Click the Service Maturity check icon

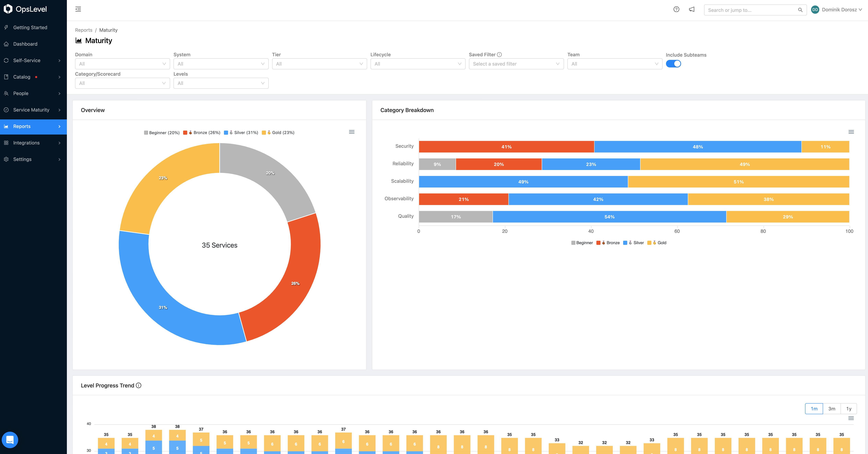[6, 110]
